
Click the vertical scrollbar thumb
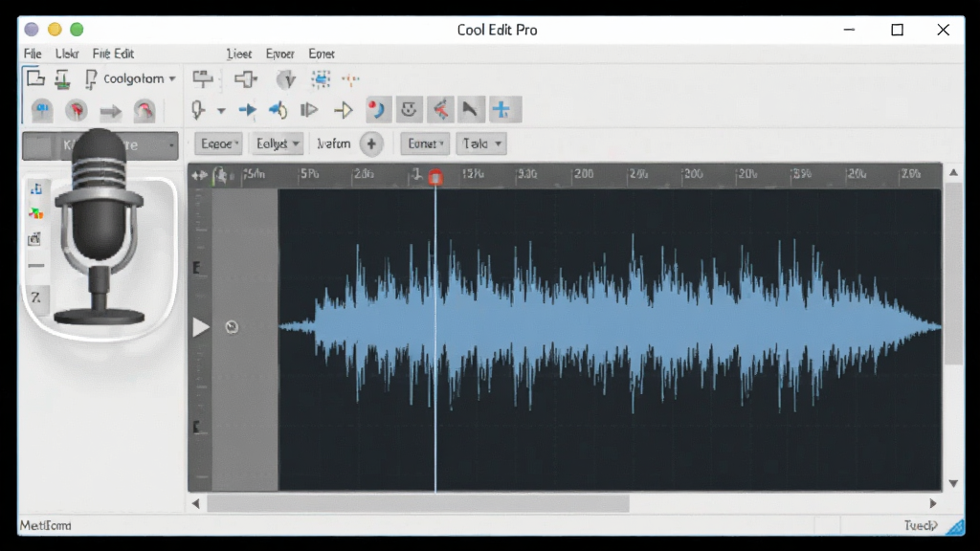953,274
